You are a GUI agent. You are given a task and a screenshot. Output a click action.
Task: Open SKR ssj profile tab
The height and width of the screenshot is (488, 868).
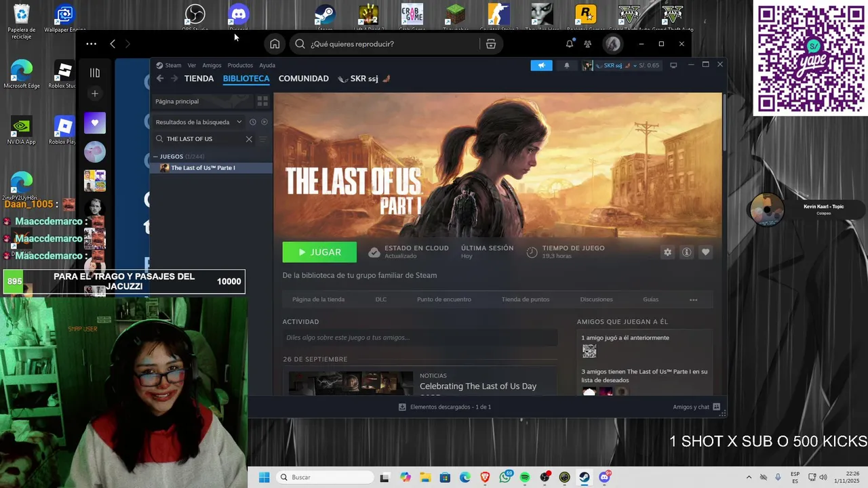click(x=364, y=79)
